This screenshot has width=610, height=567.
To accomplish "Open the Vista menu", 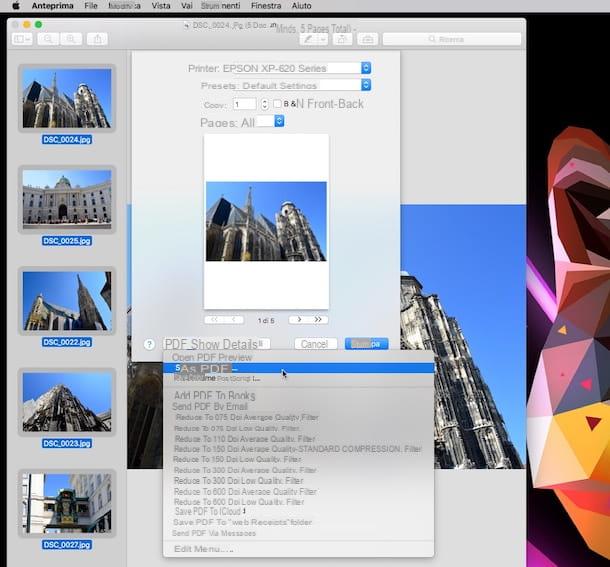I will pos(161,6).
